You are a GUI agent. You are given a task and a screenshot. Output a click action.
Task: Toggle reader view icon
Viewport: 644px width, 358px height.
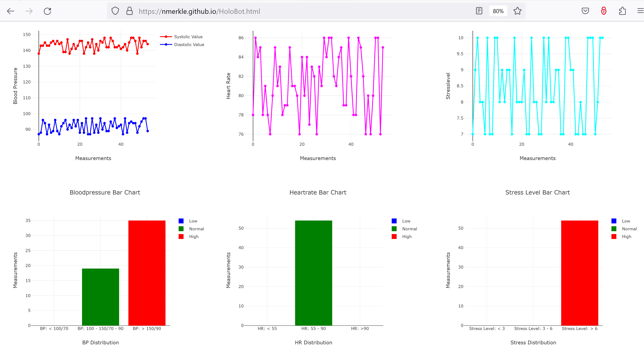point(479,11)
